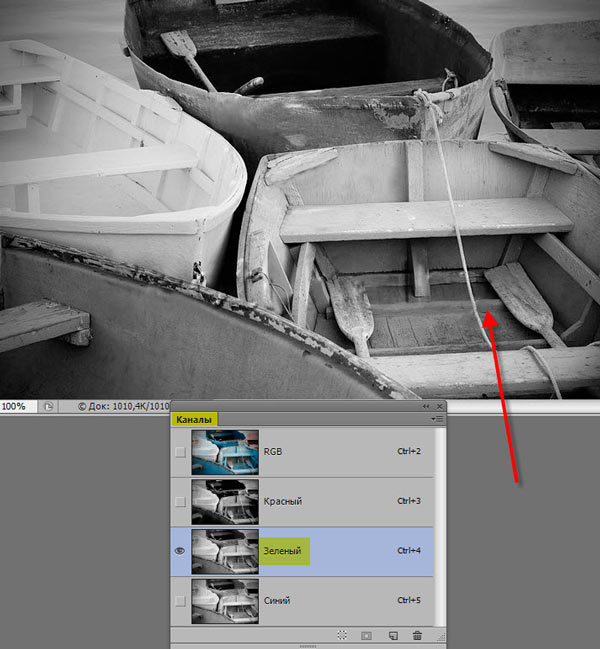Click the Зеленый channel thumbnail

[x=225, y=551]
